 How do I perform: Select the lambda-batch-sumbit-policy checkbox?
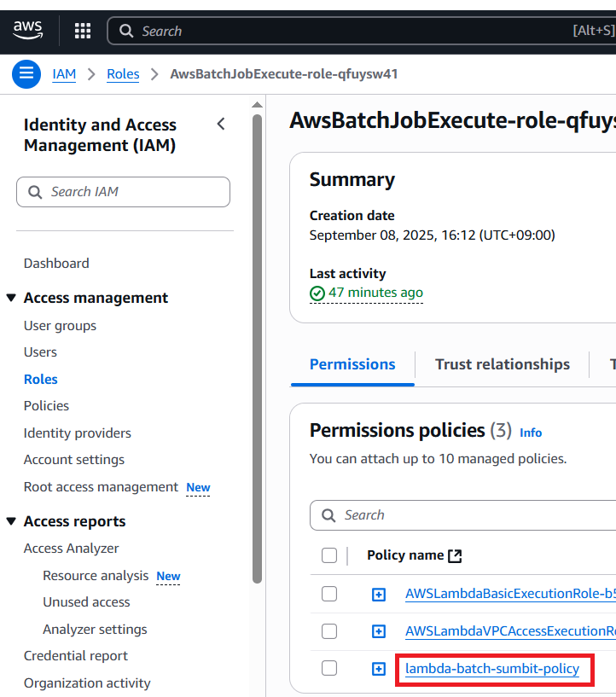(329, 669)
